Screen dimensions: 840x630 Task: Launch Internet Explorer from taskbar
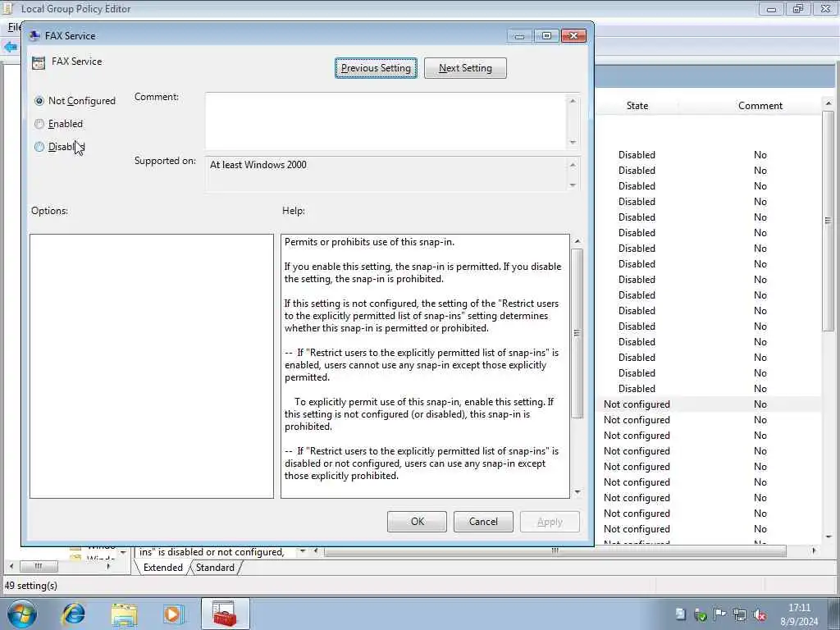pos(73,614)
